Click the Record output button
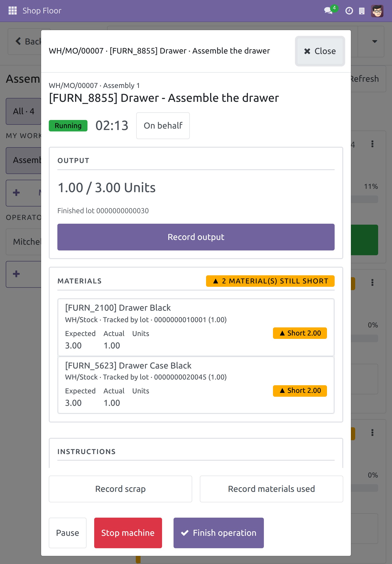This screenshot has height=564, width=392. 196,237
